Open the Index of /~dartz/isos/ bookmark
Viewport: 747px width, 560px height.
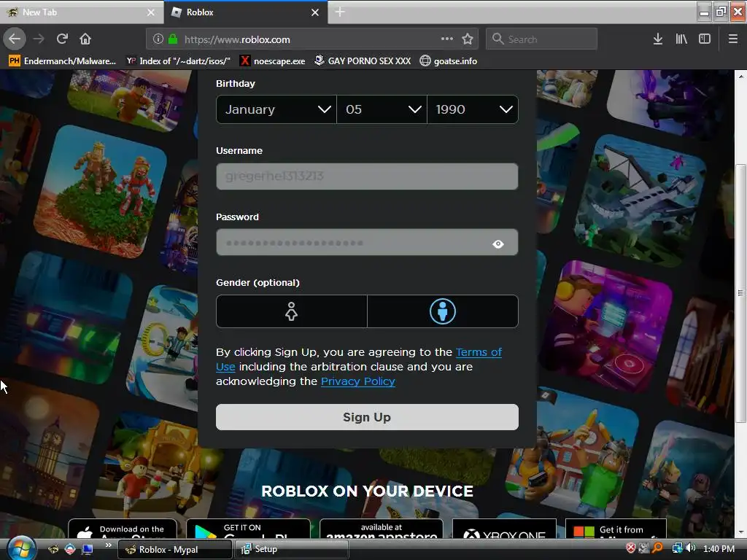click(x=178, y=61)
